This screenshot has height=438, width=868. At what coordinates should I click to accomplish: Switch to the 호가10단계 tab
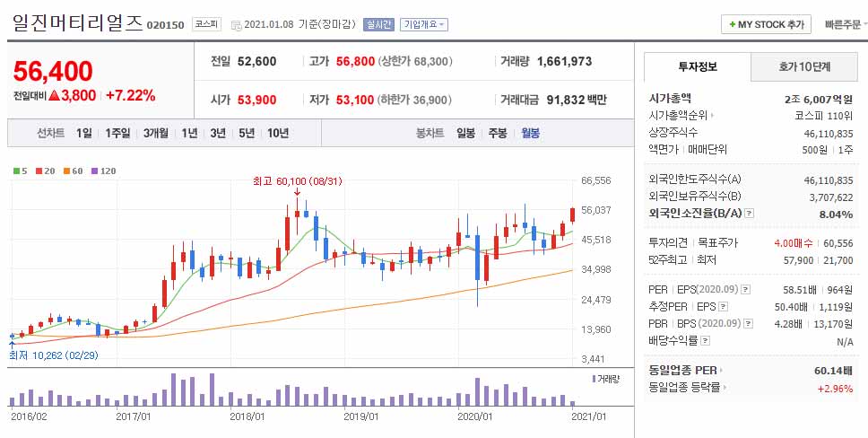(804, 67)
